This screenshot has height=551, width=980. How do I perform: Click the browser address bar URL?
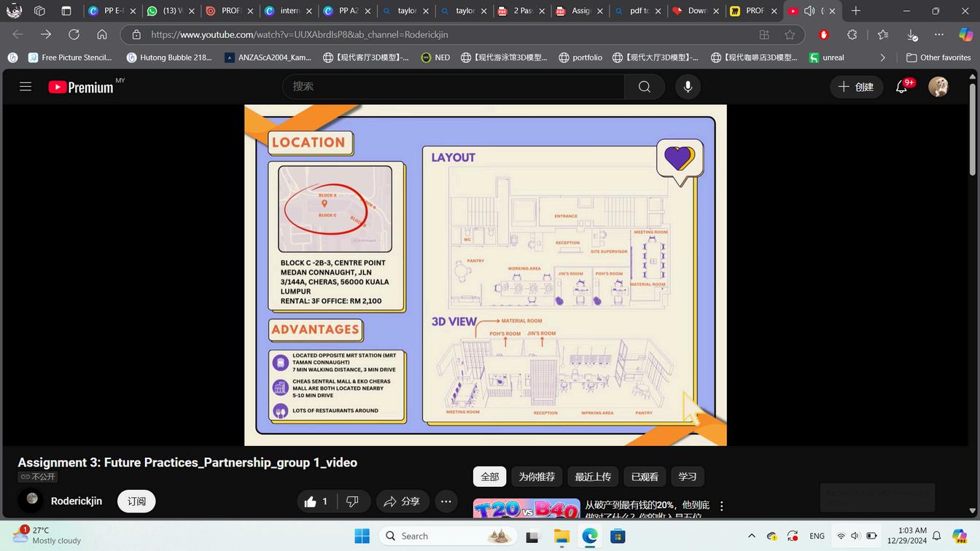pos(300,34)
